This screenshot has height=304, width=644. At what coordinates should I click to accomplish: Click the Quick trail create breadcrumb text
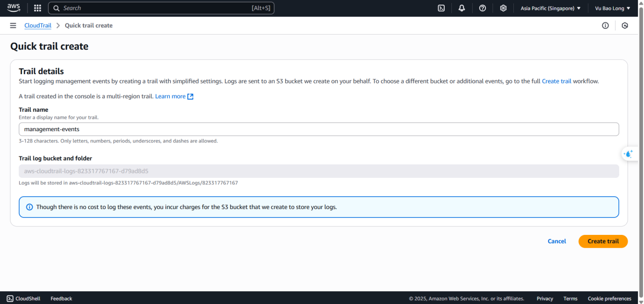(89, 25)
